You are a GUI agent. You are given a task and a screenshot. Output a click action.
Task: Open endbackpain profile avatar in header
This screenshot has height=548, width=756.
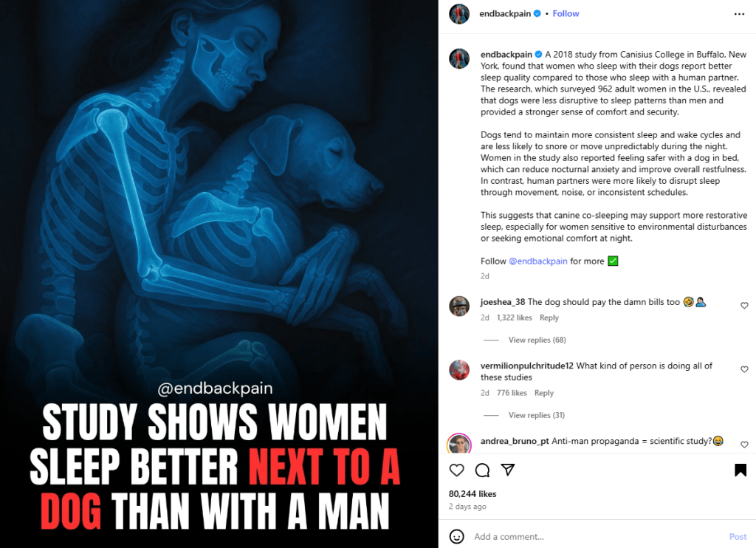459,14
